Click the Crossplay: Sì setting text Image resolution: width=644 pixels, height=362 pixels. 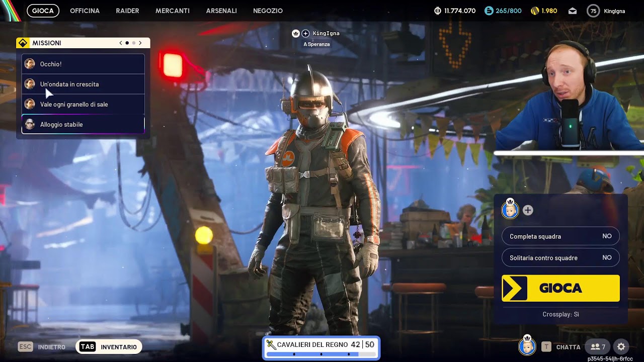[560, 314]
